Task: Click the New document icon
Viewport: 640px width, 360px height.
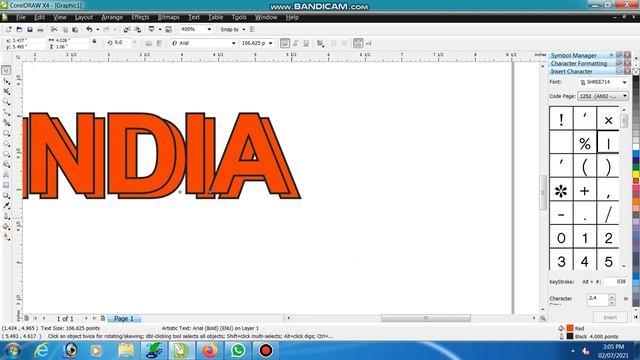Action: tap(9, 29)
